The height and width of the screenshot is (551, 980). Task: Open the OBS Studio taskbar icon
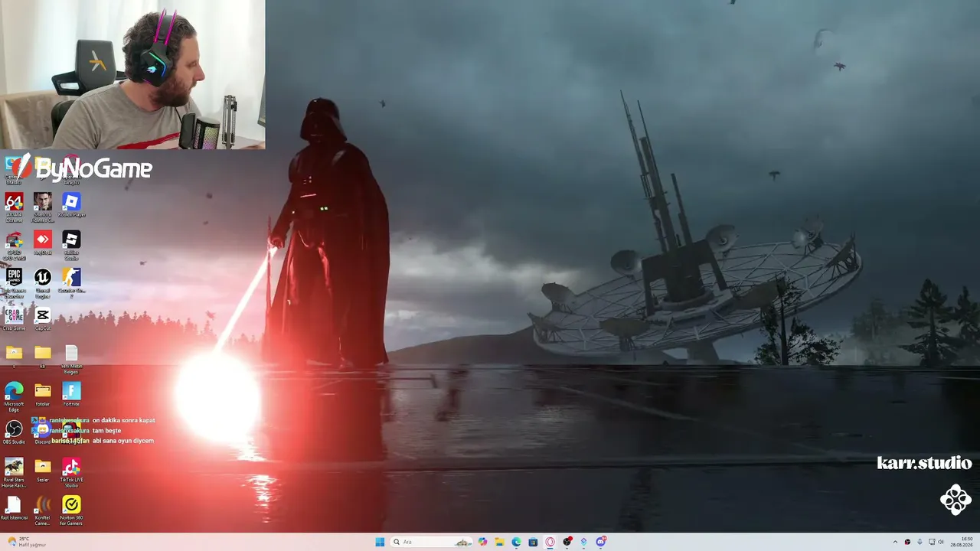(567, 542)
